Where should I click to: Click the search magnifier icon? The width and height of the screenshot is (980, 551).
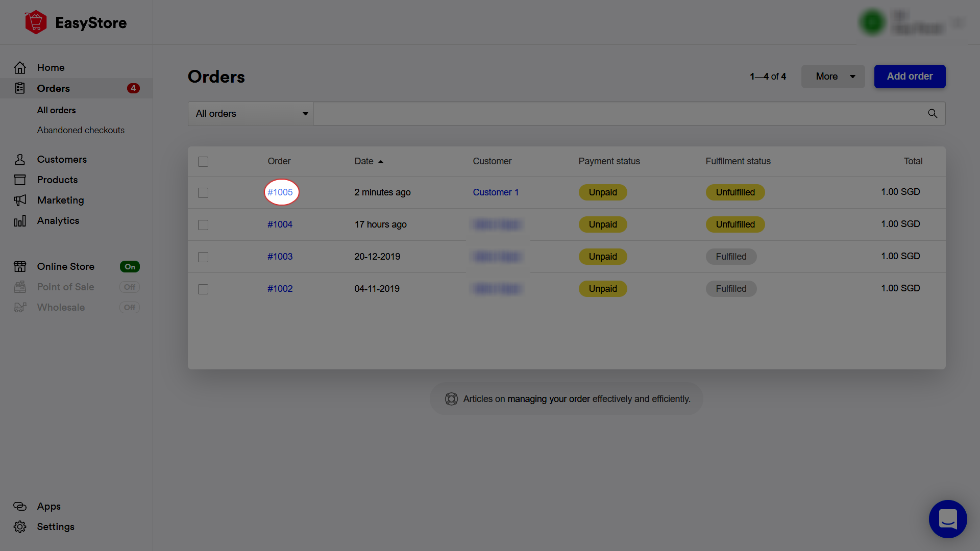pyautogui.click(x=932, y=113)
